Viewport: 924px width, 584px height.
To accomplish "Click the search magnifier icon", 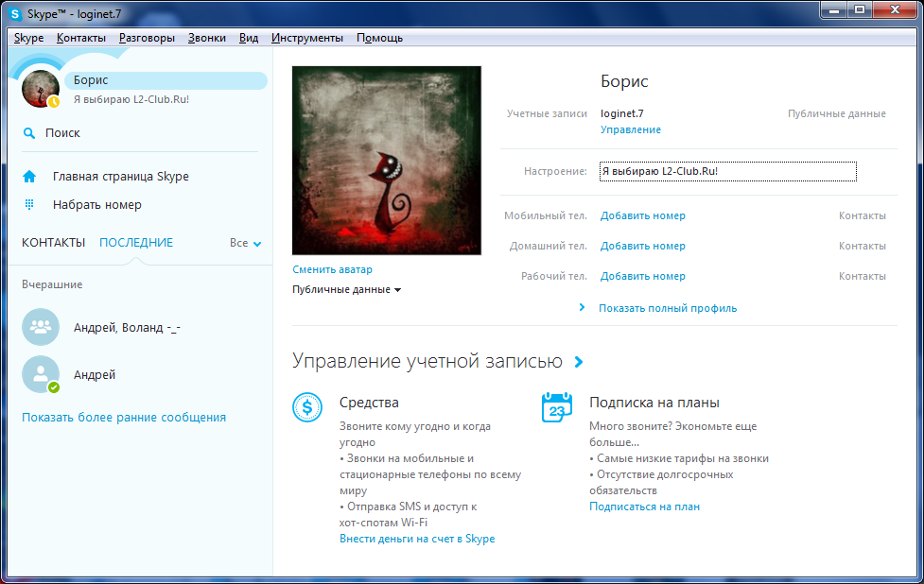I will click(28, 133).
